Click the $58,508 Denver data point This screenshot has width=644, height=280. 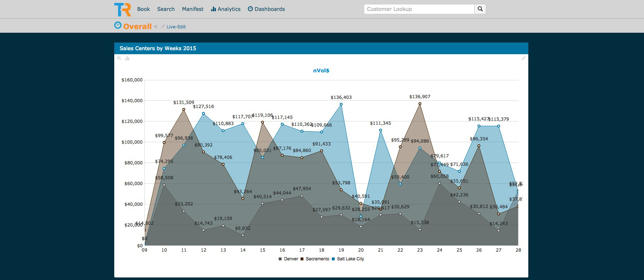tap(164, 185)
